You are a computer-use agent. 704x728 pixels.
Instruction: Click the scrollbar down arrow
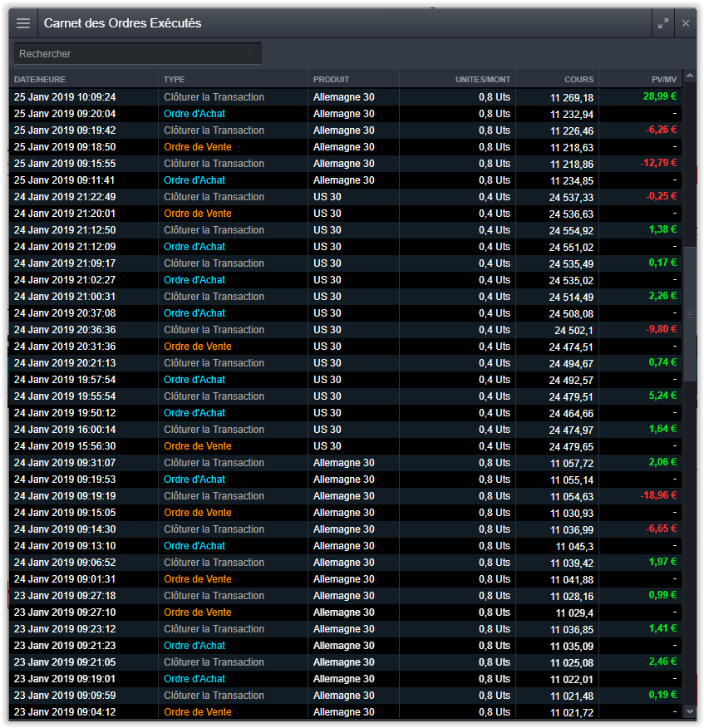[x=689, y=711]
